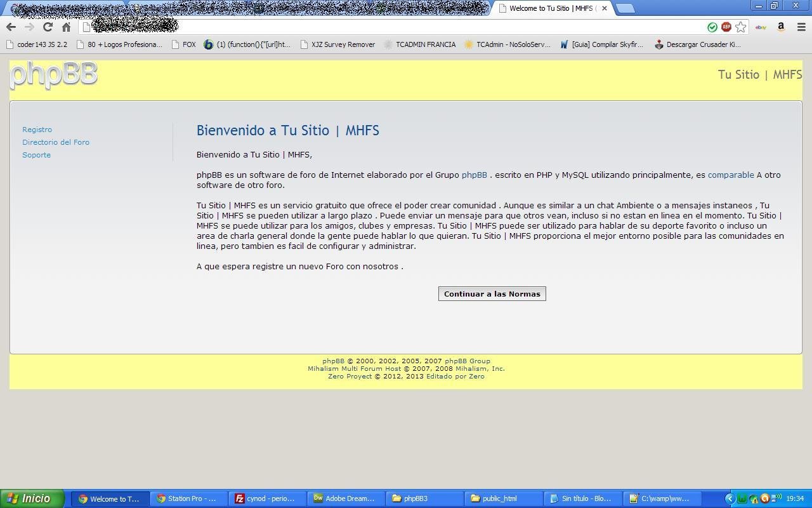This screenshot has width=812, height=508.
Task: Open the eBay extension icon
Action: (x=761, y=27)
